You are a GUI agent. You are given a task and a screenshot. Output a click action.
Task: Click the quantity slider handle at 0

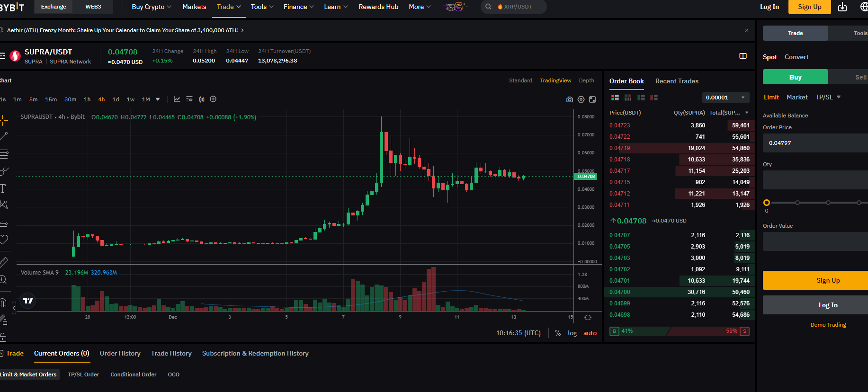(767, 203)
